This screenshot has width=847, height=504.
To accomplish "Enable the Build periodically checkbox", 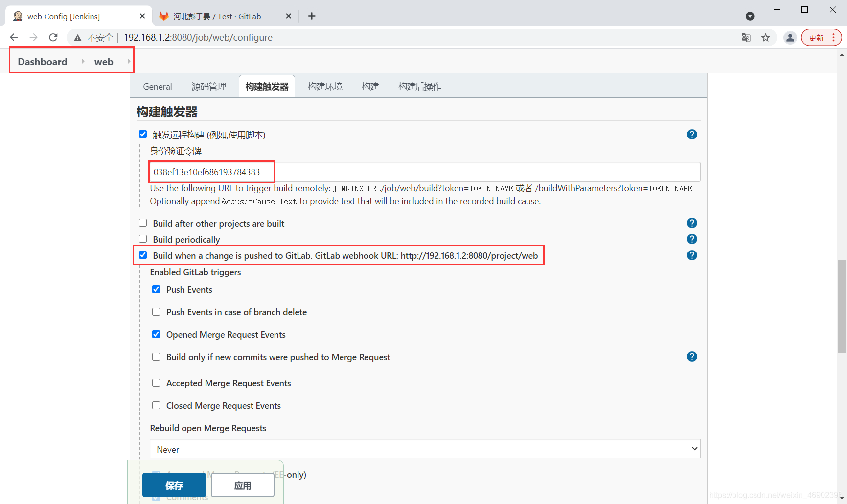I will (143, 239).
